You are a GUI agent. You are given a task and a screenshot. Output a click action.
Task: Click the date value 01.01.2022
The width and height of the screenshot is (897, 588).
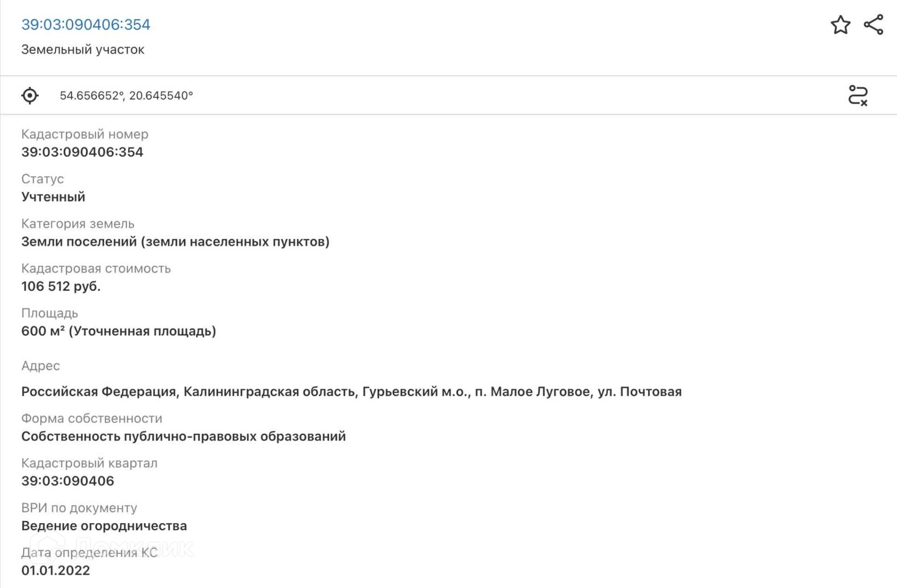pos(56,570)
